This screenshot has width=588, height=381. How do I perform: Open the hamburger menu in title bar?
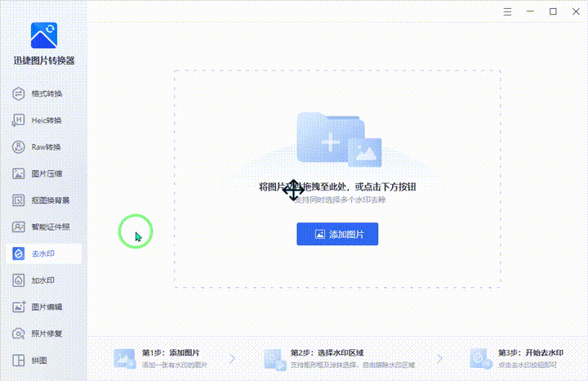tap(507, 11)
